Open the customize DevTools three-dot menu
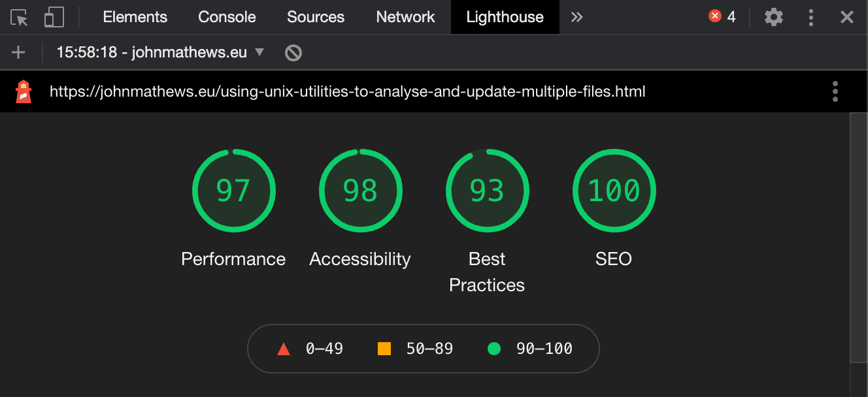 (810, 17)
